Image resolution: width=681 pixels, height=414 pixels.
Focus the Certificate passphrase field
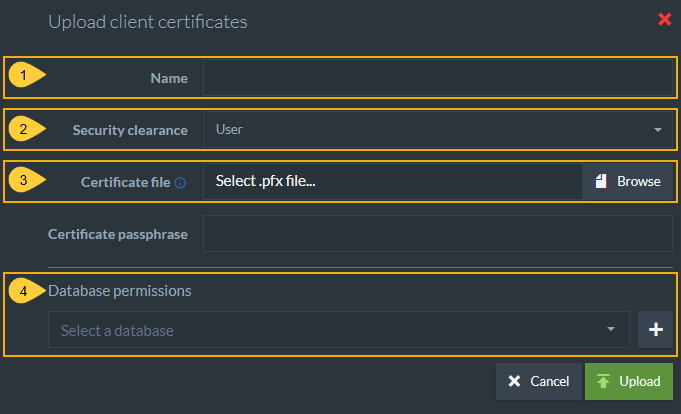click(x=438, y=233)
